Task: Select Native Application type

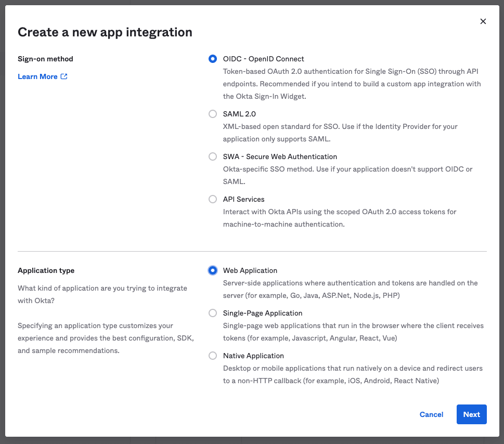Action: [x=213, y=356]
